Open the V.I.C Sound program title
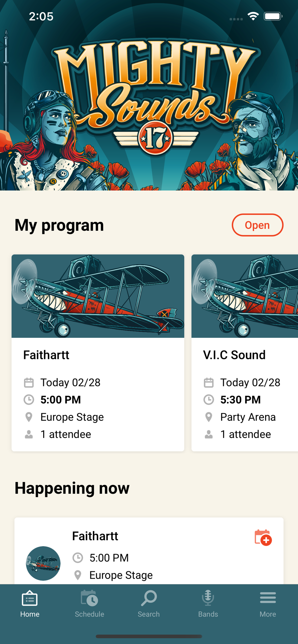This screenshot has height=644, width=298. point(234,355)
